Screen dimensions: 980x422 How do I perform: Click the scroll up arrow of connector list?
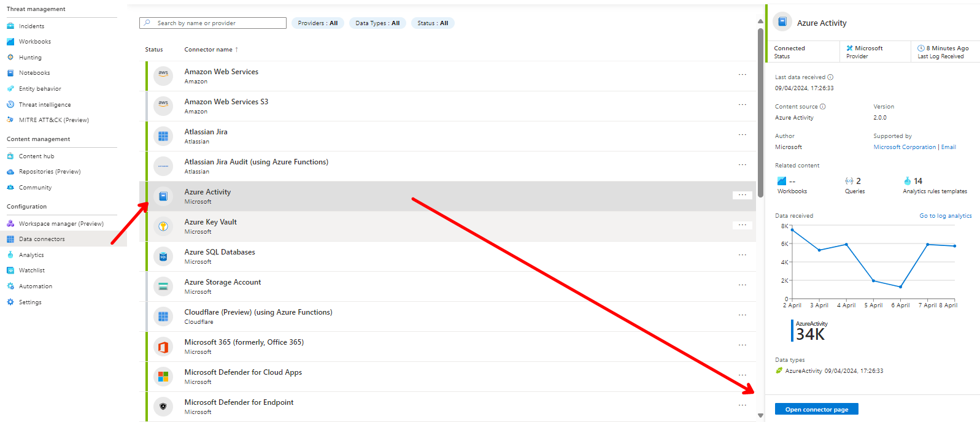760,21
